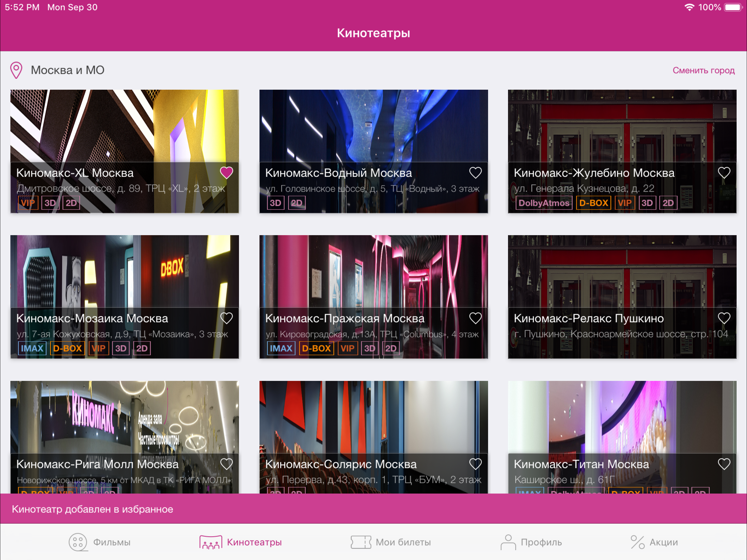Open the Фильмы tab

(100, 542)
